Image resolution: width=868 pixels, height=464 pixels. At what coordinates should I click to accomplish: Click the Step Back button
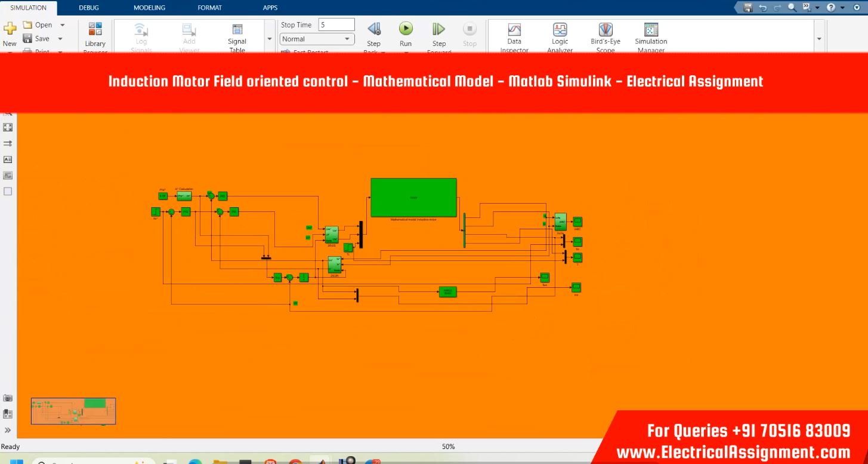[x=373, y=38]
